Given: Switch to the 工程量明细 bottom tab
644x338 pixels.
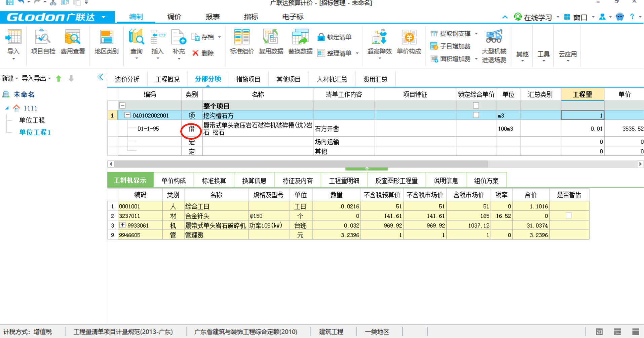Looking at the screenshot, I should pyautogui.click(x=344, y=181).
